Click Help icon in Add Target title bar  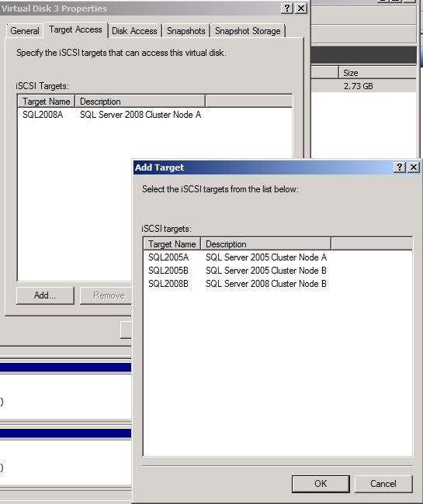point(400,167)
